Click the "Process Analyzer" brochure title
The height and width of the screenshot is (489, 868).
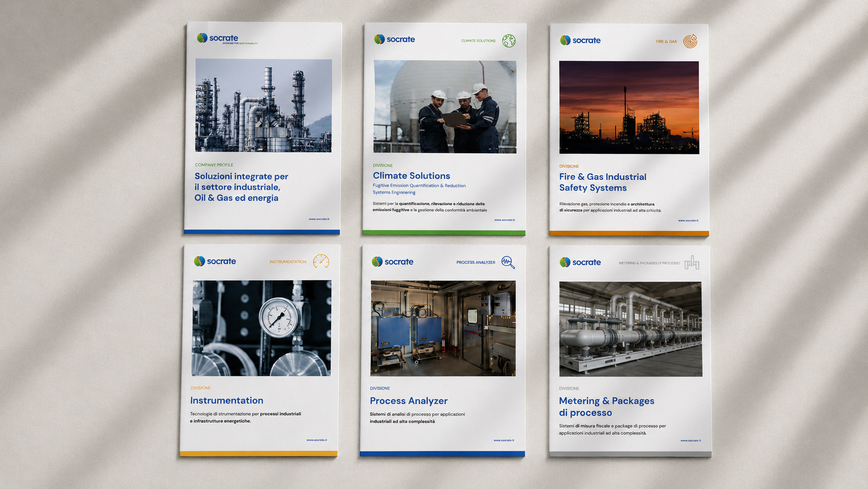pos(409,401)
